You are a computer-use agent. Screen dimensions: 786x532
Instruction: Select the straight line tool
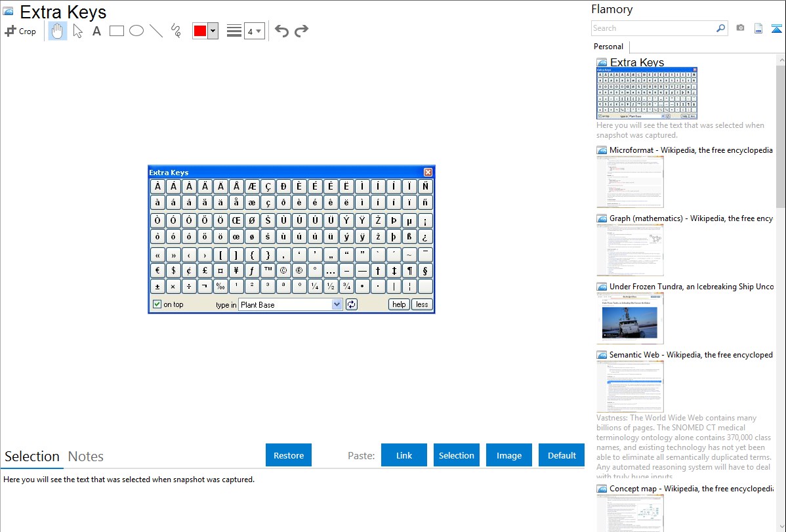point(156,31)
